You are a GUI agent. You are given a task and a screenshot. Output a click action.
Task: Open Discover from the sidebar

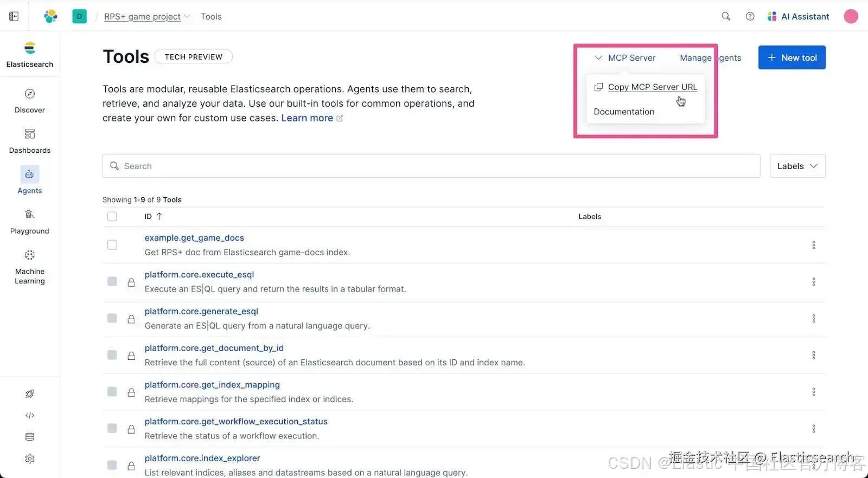(x=30, y=101)
